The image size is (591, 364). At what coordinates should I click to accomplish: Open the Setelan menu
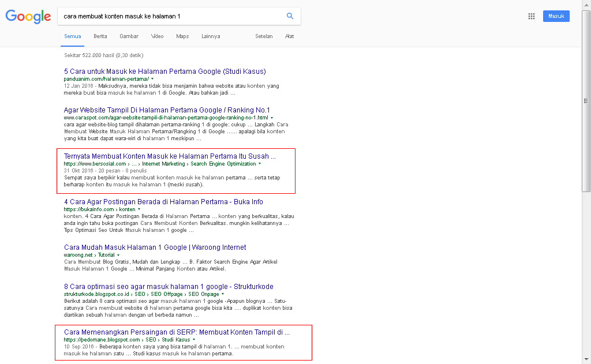264,36
